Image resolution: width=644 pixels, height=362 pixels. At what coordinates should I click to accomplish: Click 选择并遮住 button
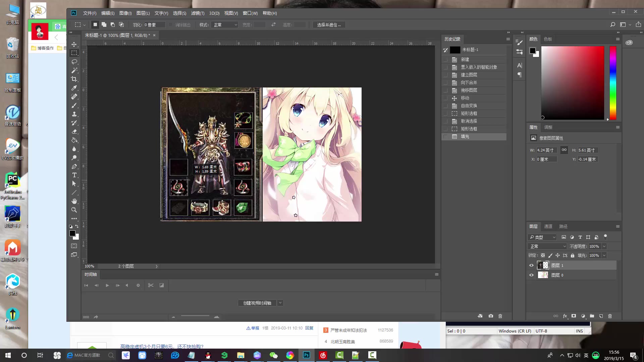329,25
